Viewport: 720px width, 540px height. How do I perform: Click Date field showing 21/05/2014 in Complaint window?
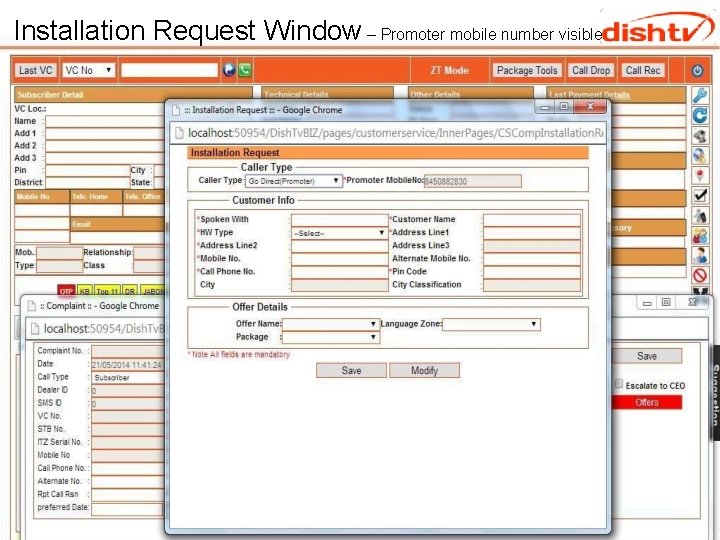[128, 365]
